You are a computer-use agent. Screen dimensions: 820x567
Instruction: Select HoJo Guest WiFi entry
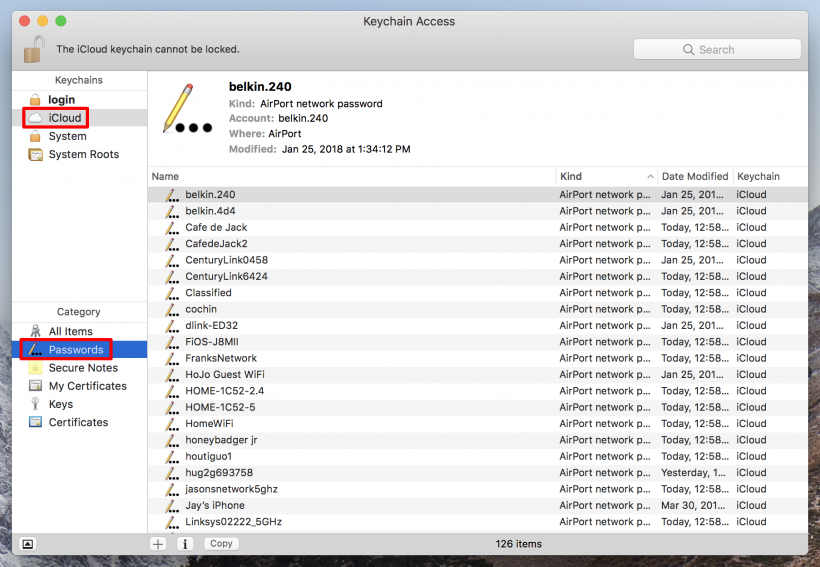(x=477, y=375)
